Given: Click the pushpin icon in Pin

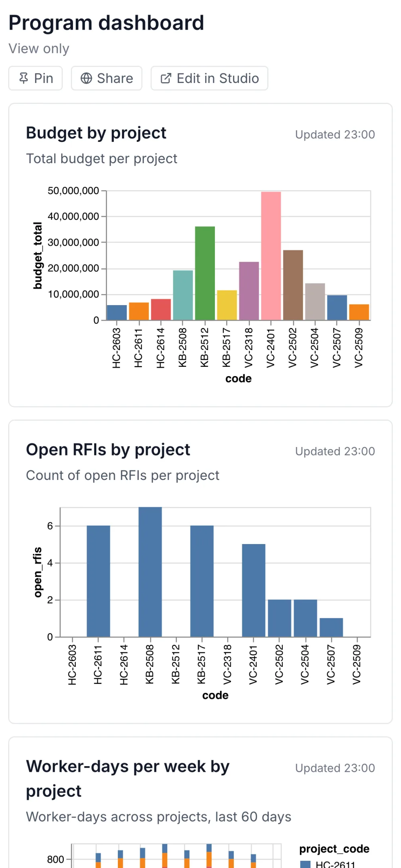Looking at the screenshot, I should [24, 78].
